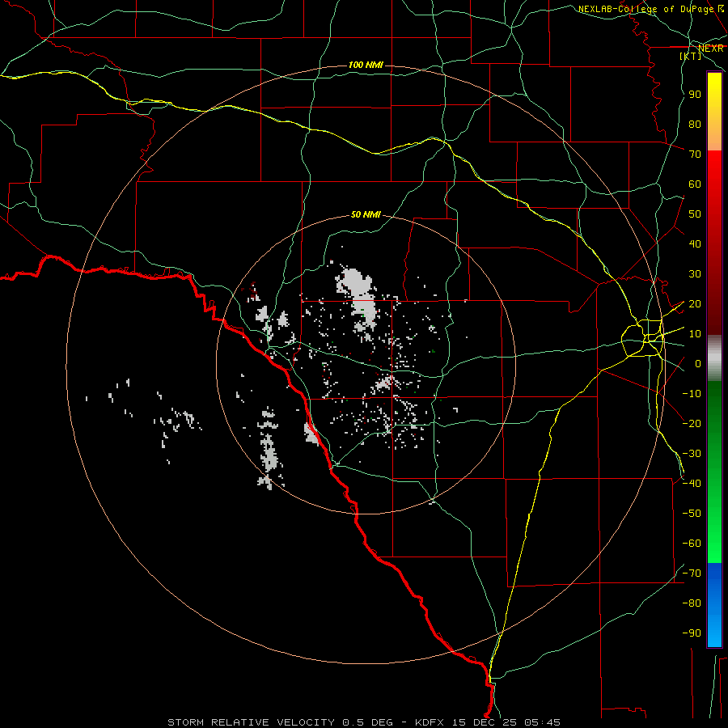Screen dimensions: 728x728
Task: Click the "[KT]" units label
Action: point(691,56)
